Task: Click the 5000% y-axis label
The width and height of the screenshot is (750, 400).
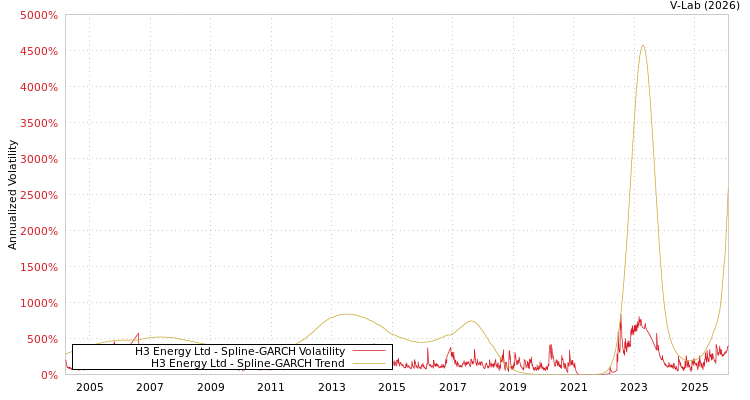Action: (39, 15)
